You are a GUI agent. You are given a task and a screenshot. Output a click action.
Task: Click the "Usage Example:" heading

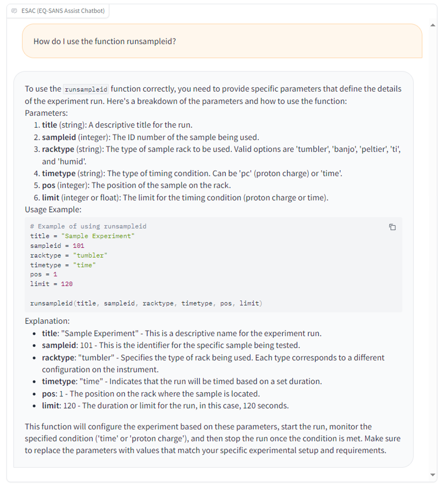click(53, 209)
